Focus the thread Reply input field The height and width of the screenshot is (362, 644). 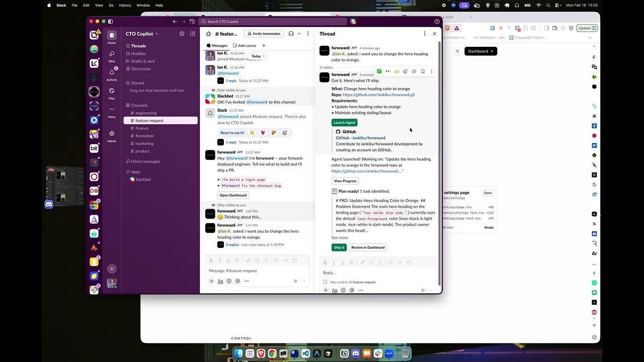[378, 273]
